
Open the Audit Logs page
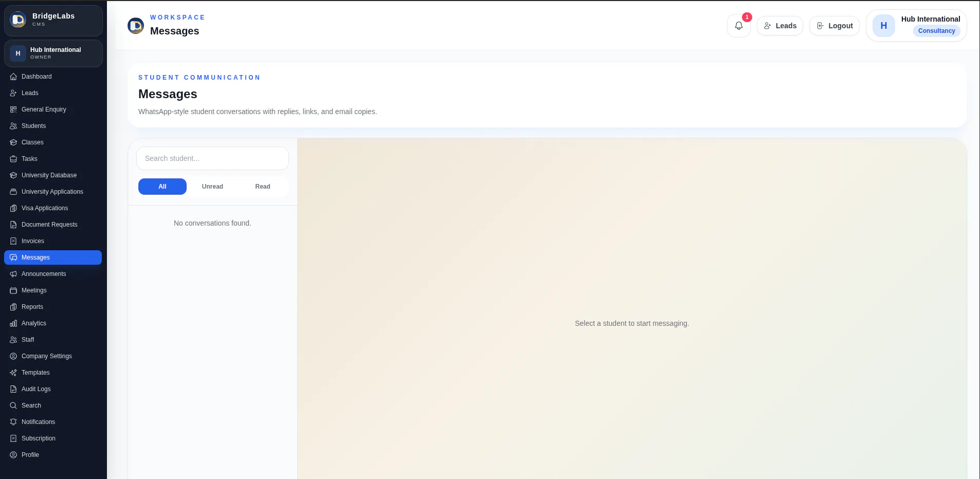pos(53,389)
